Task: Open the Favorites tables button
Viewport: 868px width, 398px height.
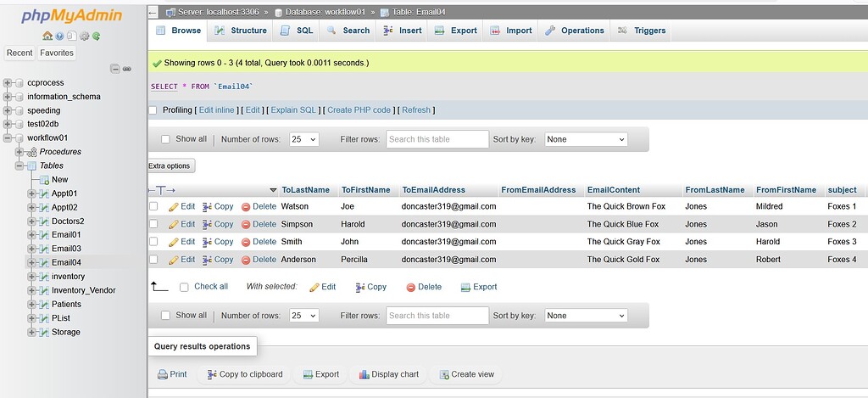Action: click(57, 53)
